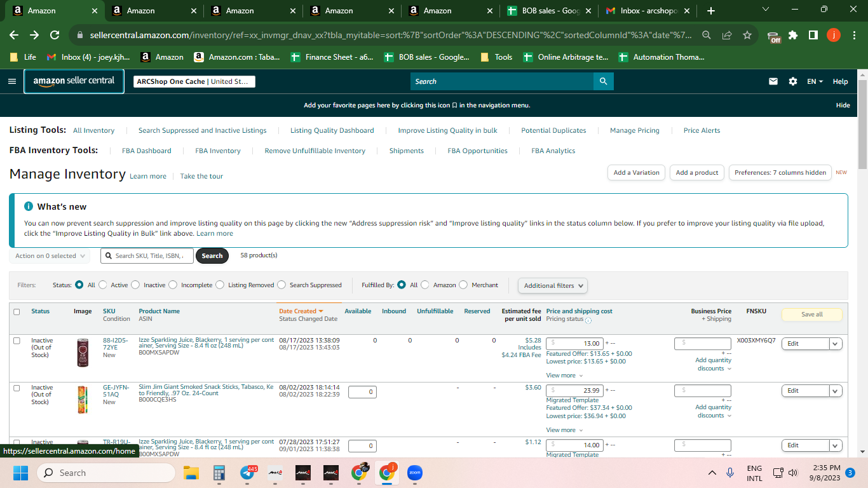Select the Active status filter
868x488 pixels.
103,285
